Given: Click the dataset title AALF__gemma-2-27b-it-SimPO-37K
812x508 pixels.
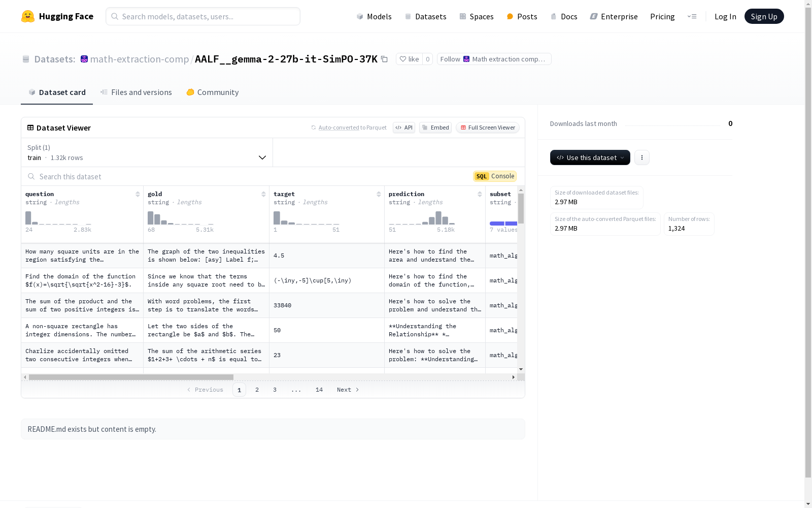Looking at the screenshot, I should pos(286,59).
